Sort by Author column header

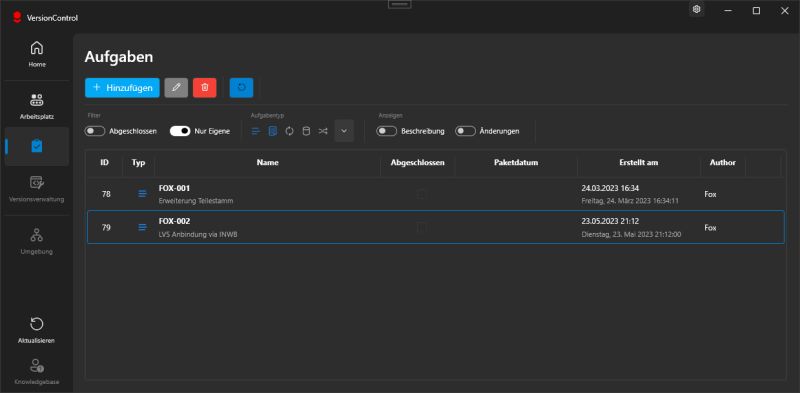[x=722, y=163]
